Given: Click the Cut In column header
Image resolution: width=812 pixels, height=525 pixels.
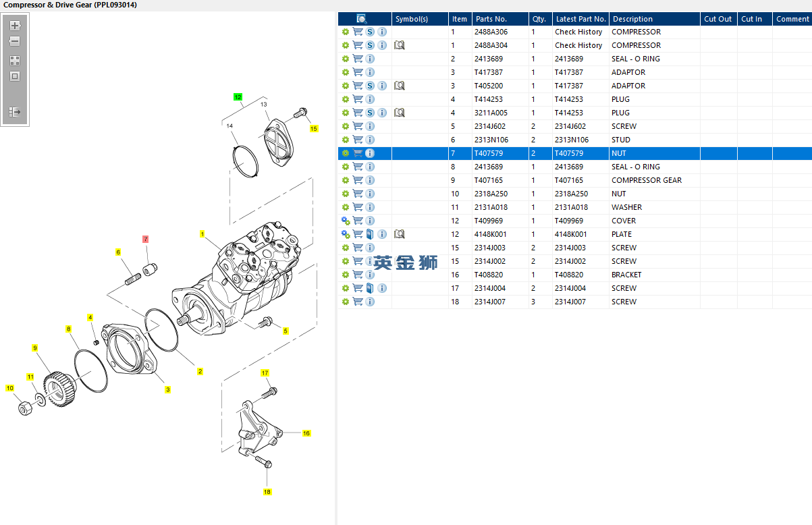Looking at the screenshot, I should point(755,19).
